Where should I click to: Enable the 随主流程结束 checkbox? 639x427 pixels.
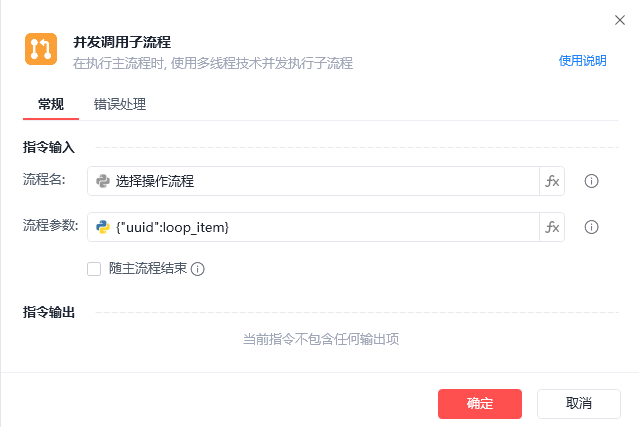(94, 268)
